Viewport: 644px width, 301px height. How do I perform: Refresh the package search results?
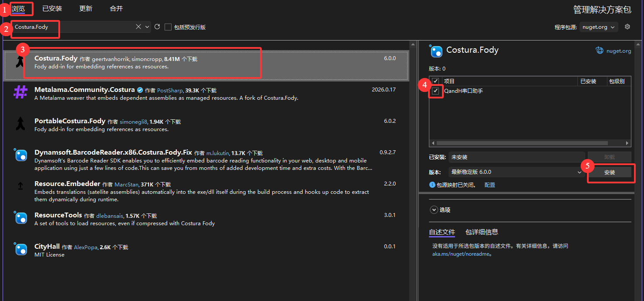(x=157, y=27)
